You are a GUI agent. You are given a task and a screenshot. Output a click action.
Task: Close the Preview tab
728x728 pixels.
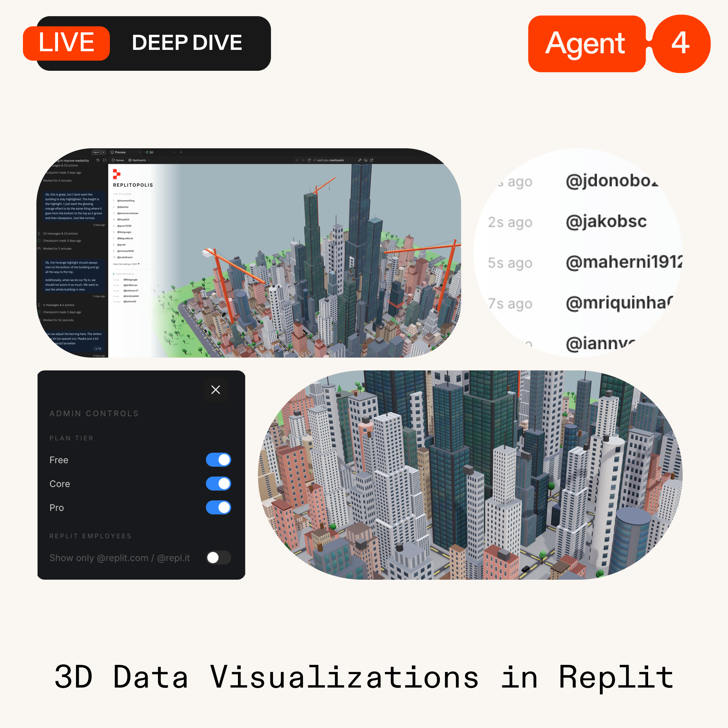point(140,152)
